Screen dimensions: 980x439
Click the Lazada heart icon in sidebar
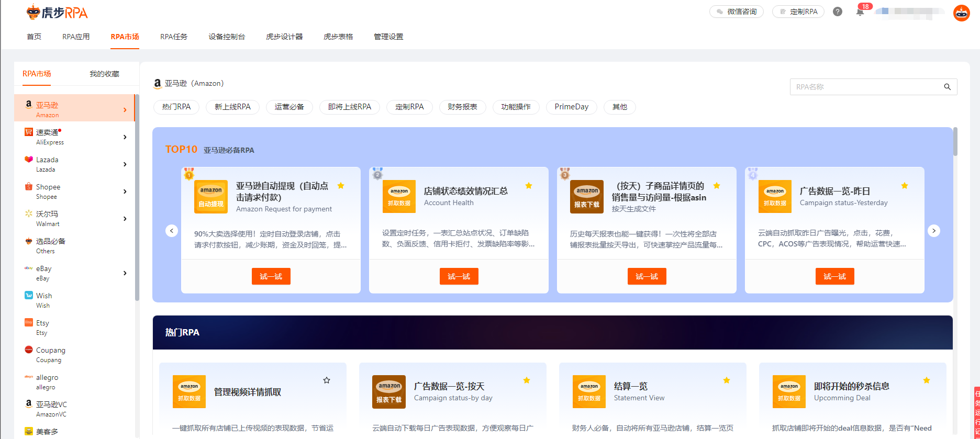pyautogui.click(x=29, y=159)
